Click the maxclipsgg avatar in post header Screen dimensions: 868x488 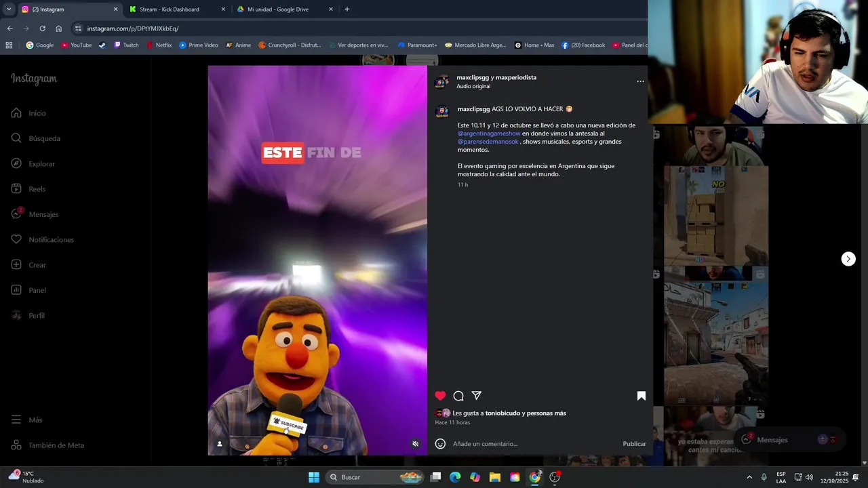click(x=442, y=82)
